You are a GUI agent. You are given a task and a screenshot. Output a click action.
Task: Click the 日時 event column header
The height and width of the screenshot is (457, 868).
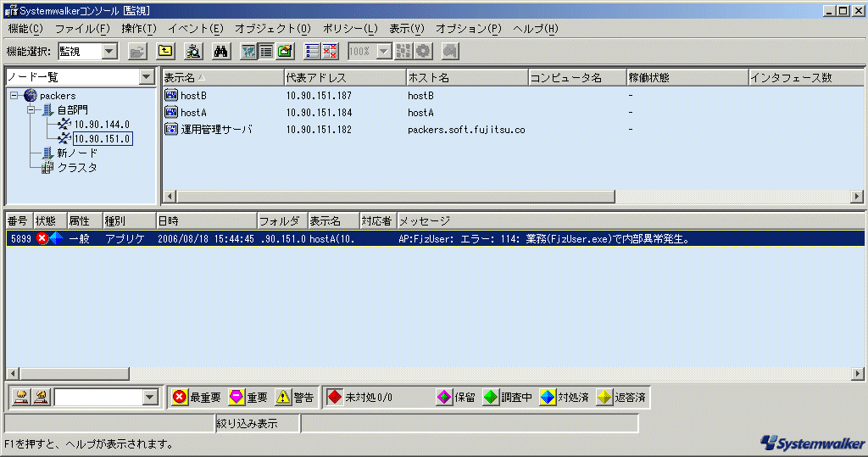pos(207,221)
